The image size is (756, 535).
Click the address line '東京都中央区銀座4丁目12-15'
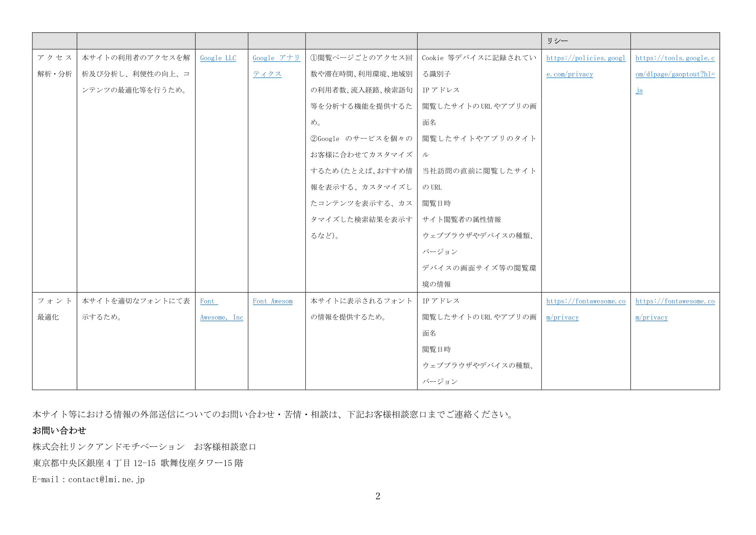[94, 463]
